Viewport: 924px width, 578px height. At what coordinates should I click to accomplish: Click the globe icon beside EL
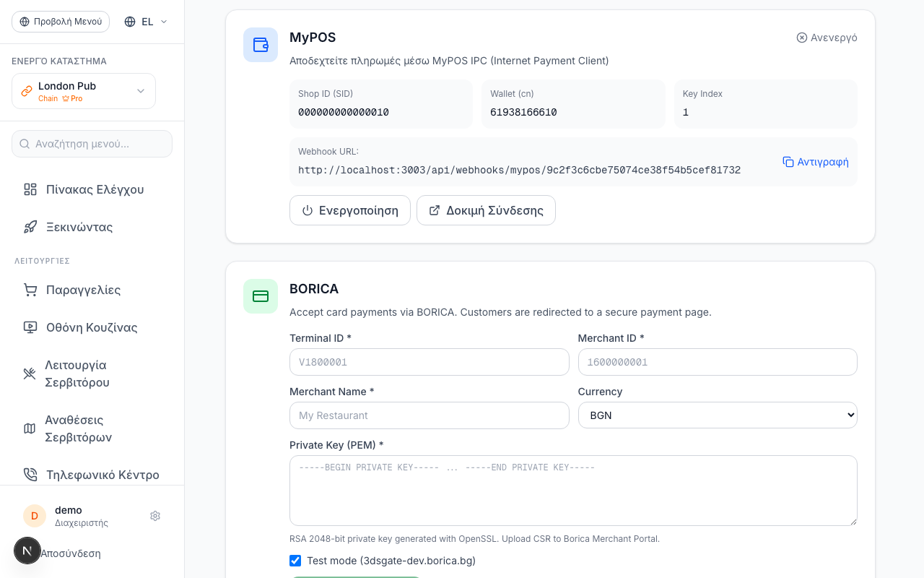pyautogui.click(x=130, y=22)
